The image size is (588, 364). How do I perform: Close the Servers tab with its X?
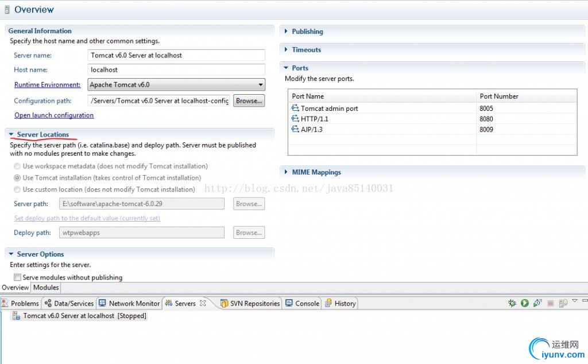(203, 303)
